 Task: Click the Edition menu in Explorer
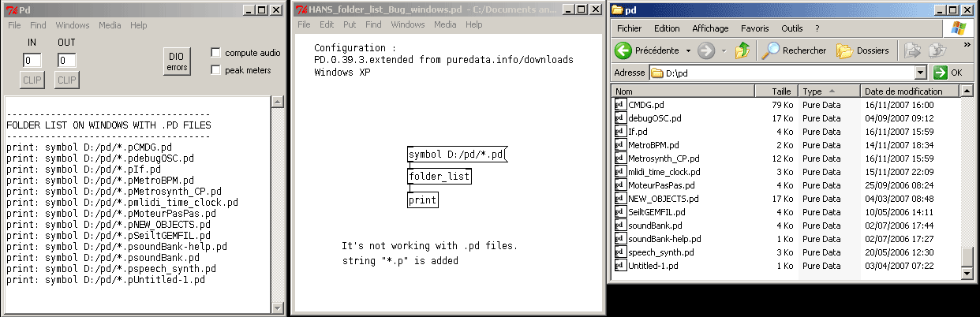click(667, 28)
